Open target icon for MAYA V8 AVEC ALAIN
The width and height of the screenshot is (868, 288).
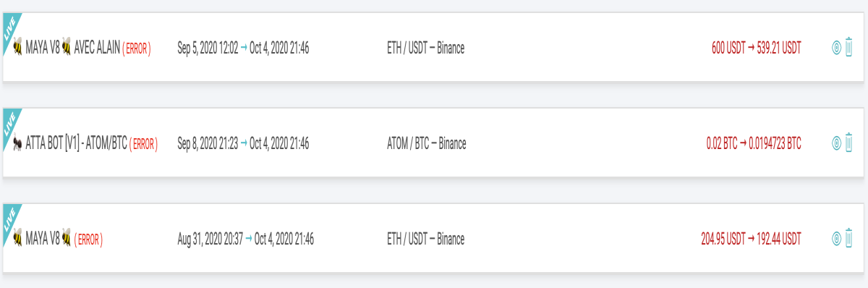[836, 48]
